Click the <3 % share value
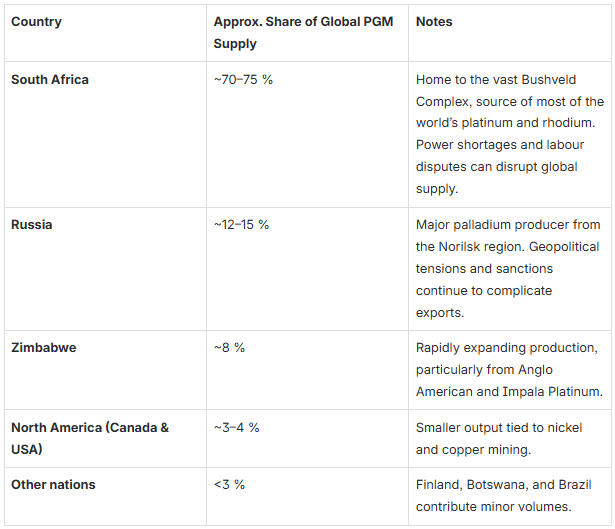 click(x=229, y=485)
